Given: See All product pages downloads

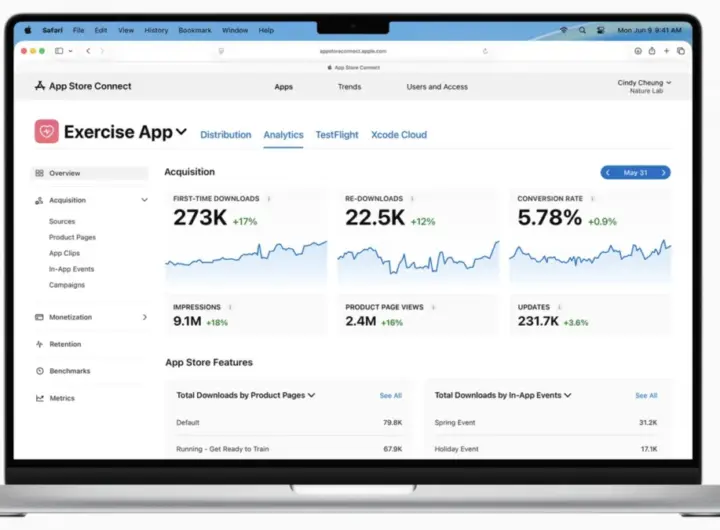Looking at the screenshot, I should (391, 396).
